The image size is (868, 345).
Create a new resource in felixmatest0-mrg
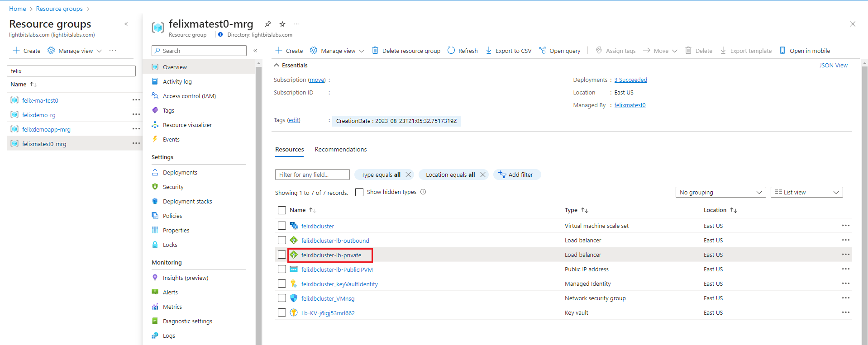[x=289, y=51]
